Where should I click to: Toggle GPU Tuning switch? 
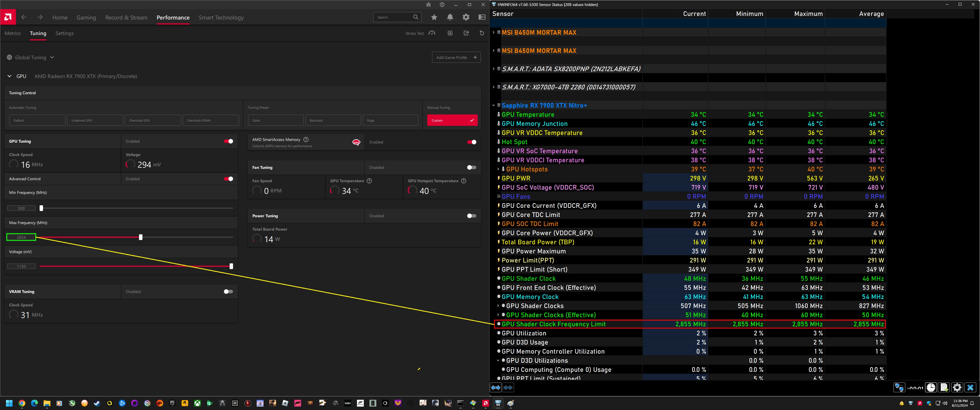228,141
